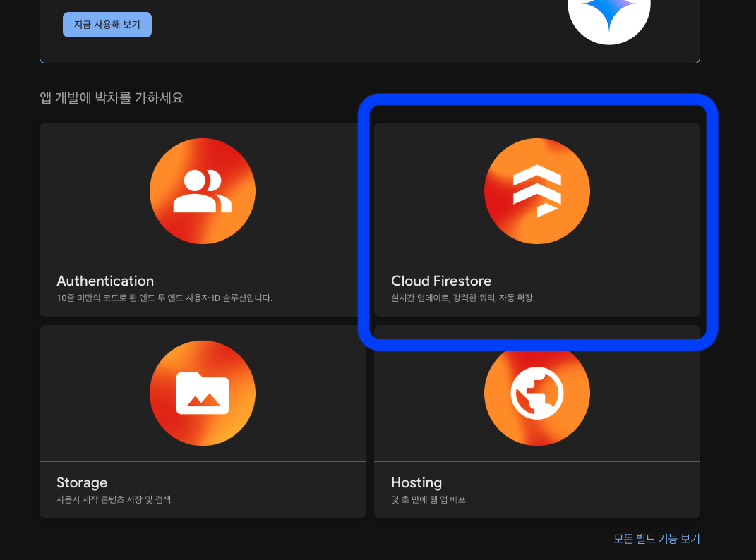Follow the 모든 빌드 기능 보기 link
756x560 pixels.
point(656,538)
